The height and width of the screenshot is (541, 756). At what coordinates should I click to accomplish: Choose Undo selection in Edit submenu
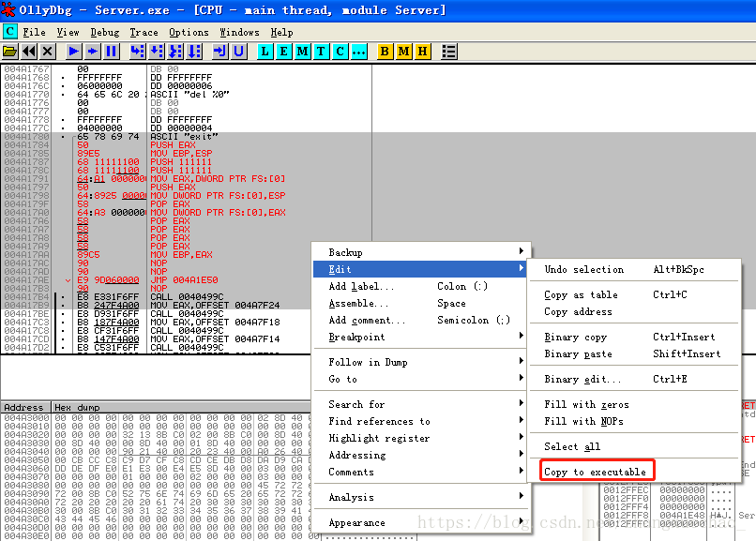[x=634, y=269]
